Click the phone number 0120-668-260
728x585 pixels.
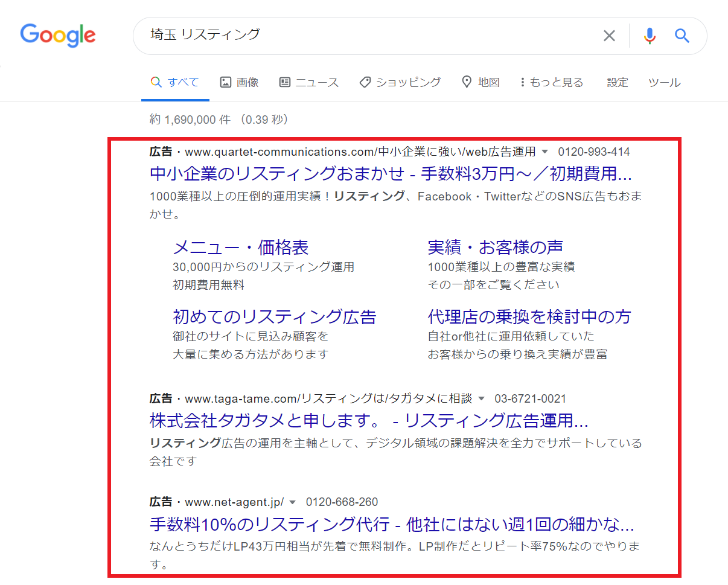[342, 502]
